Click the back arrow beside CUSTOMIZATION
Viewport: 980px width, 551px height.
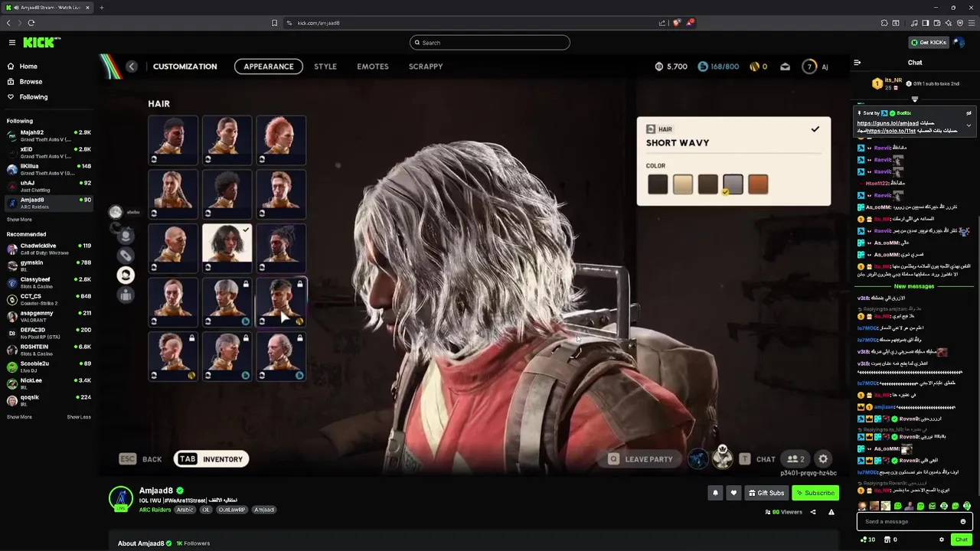[x=132, y=67]
